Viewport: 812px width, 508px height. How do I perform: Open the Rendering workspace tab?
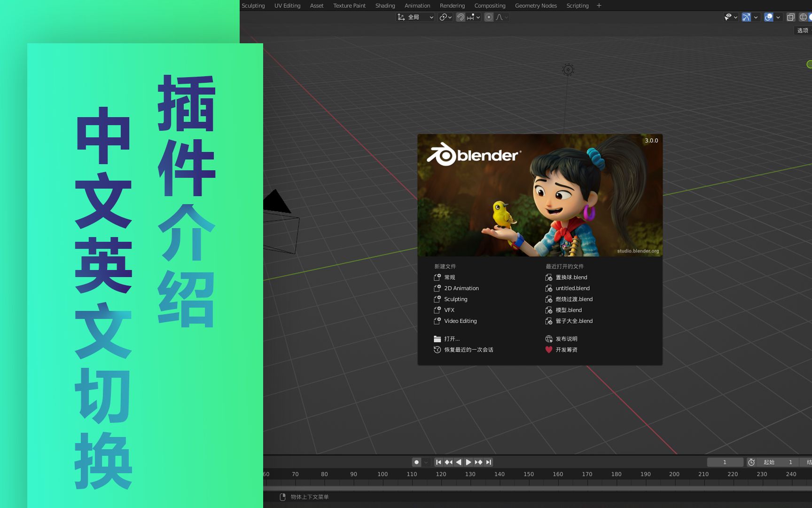(x=452, y=6)
